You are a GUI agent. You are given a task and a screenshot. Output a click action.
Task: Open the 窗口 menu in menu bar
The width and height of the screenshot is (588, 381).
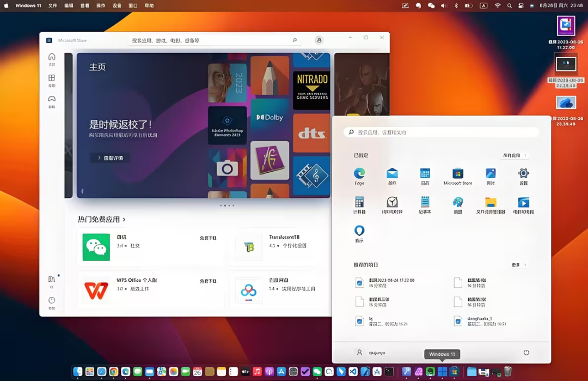133,5
